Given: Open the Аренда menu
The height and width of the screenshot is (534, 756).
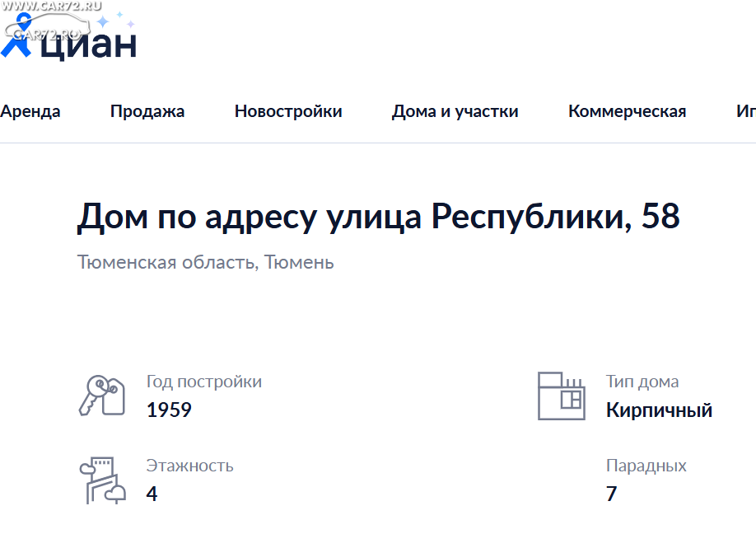Looking at the screenshot, I should pos(30,112).
